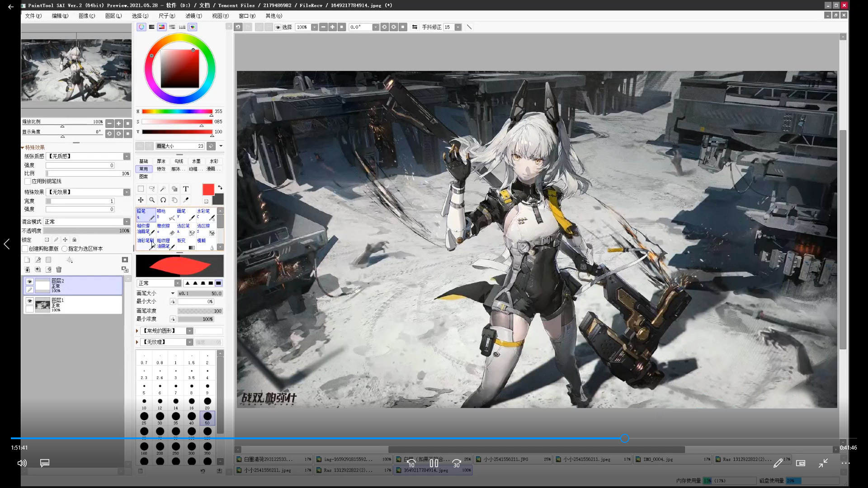Zoom out canvas with minus button
The image size is (868, 488).
(x=323, y=27)
